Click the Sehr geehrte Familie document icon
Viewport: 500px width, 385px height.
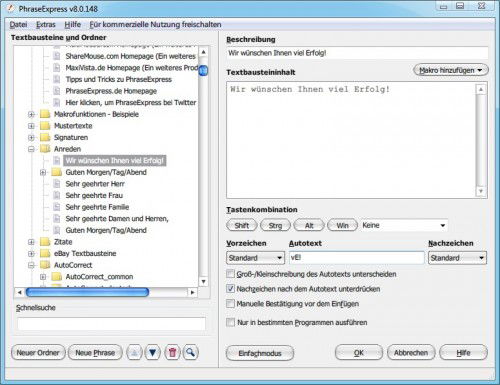(57, 207)
